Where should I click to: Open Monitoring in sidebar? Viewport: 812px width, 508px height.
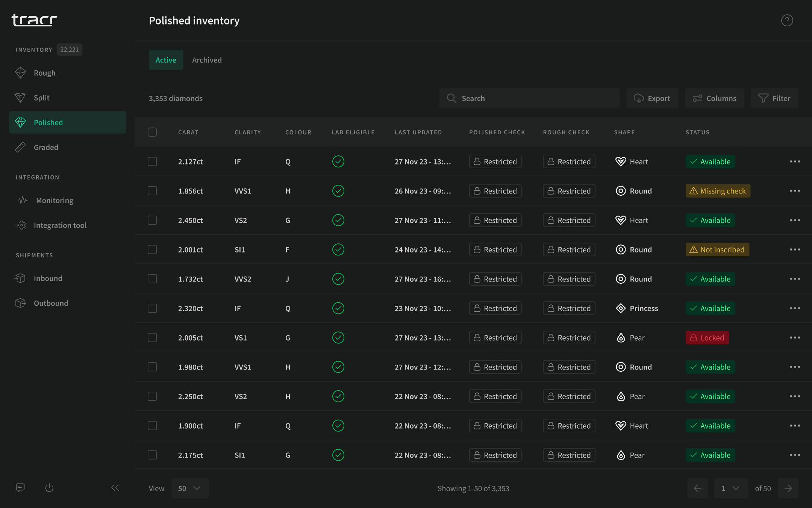click(68, 200)
